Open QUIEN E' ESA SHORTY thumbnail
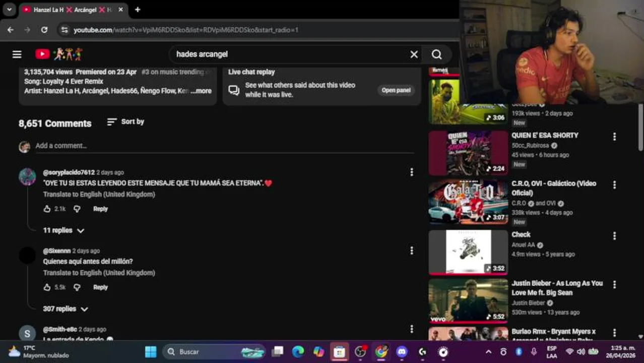Screen dimensions: 644x363 [x=468, y=153]
